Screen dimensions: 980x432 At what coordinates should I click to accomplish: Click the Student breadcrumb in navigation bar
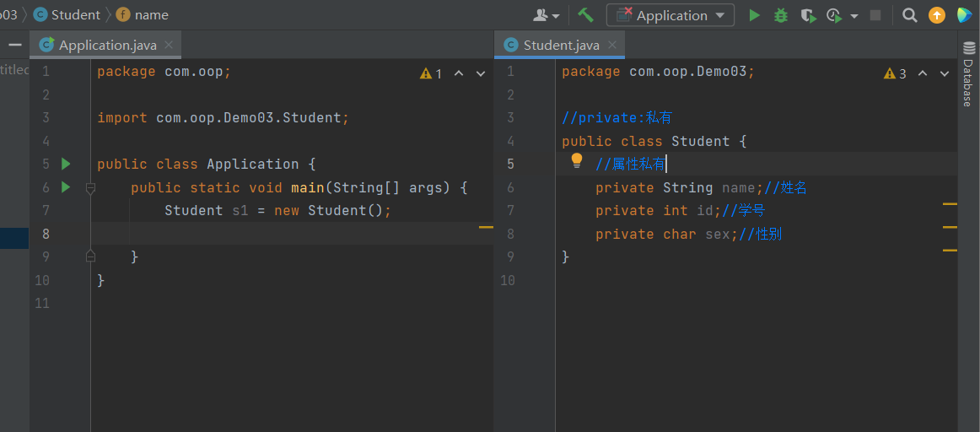click(75, 15)
